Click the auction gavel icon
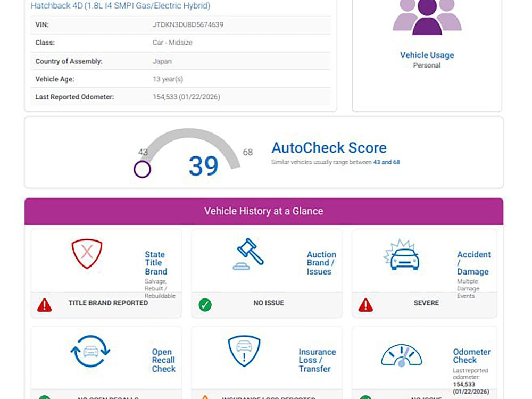The image size is (532, 399). [249, 254]
